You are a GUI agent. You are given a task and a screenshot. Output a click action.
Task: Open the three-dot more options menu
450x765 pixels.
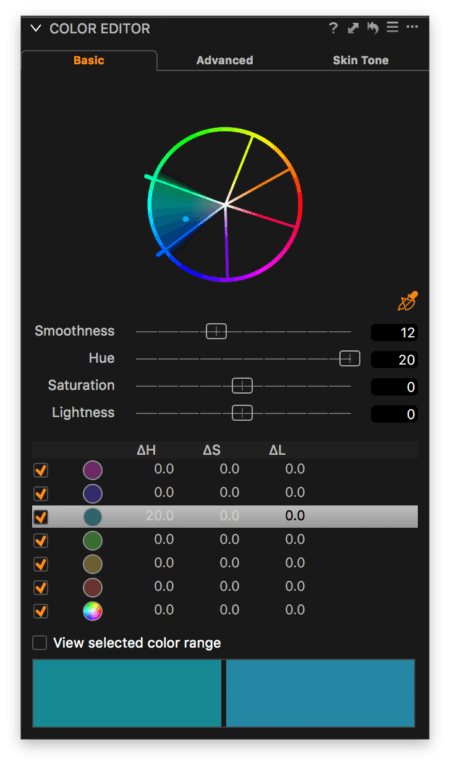click(412, 27)
